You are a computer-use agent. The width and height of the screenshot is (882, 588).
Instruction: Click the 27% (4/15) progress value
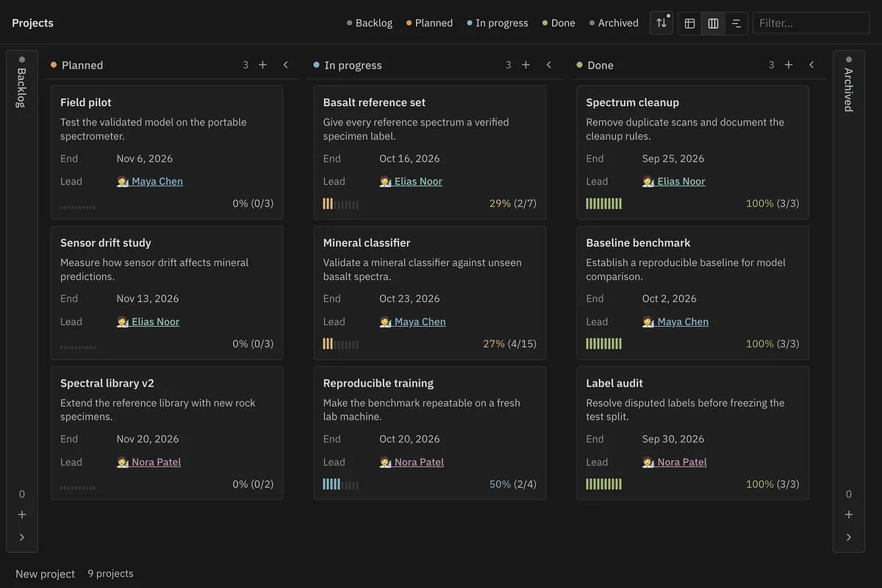(x=510, y=344)
